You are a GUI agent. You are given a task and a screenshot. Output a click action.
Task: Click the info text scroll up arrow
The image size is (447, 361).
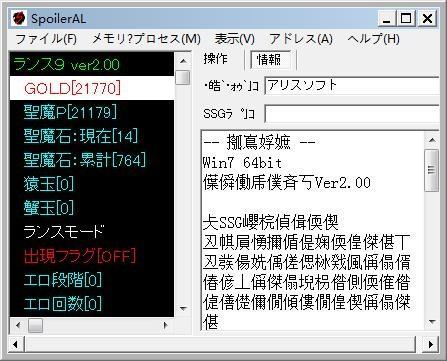pos(432,140)
